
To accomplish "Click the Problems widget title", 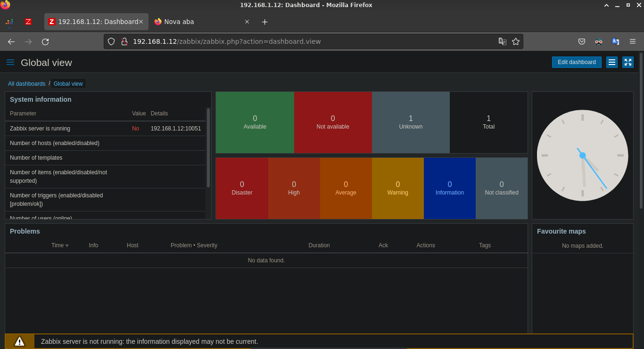I will (25, 231).
